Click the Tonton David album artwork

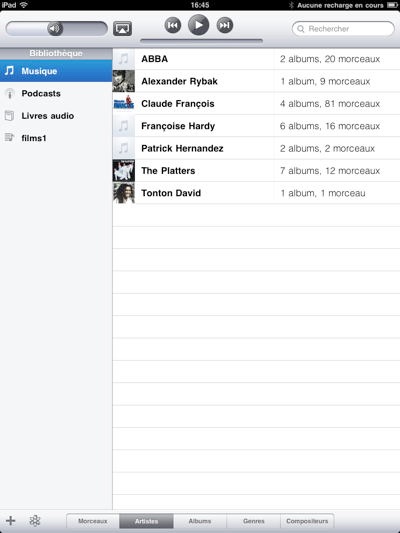coord(124,193)
